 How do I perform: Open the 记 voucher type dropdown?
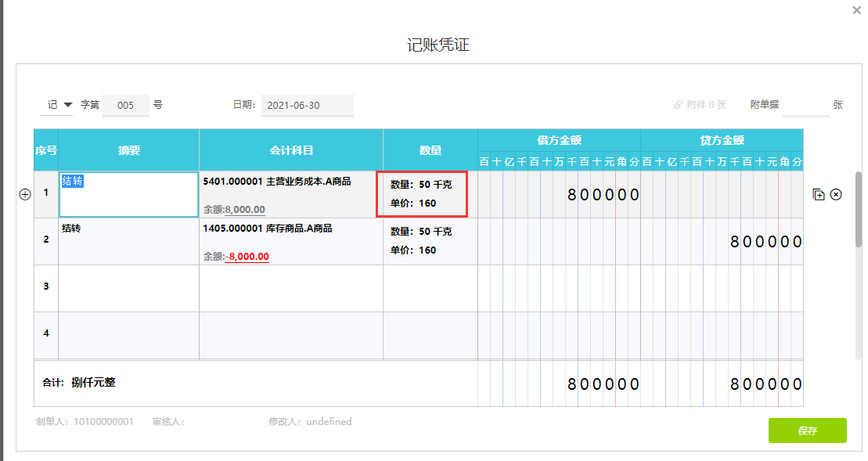coord(59,105)
